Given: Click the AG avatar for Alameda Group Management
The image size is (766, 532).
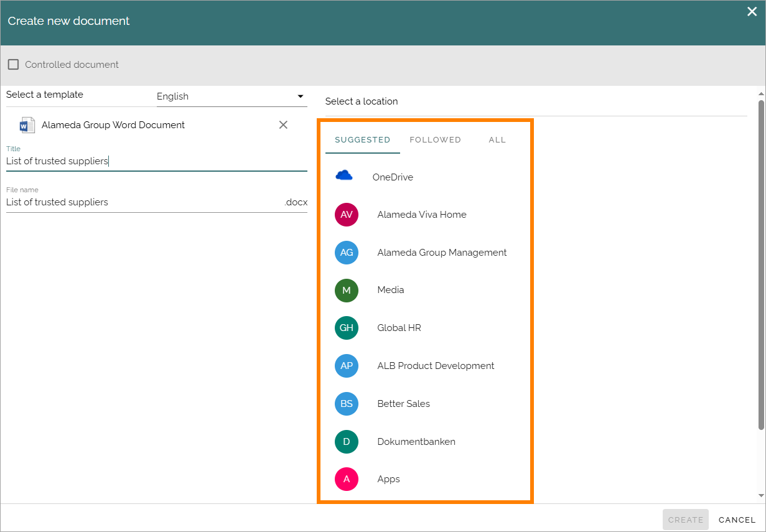Looking at the screenshot, I should (347, 253).
